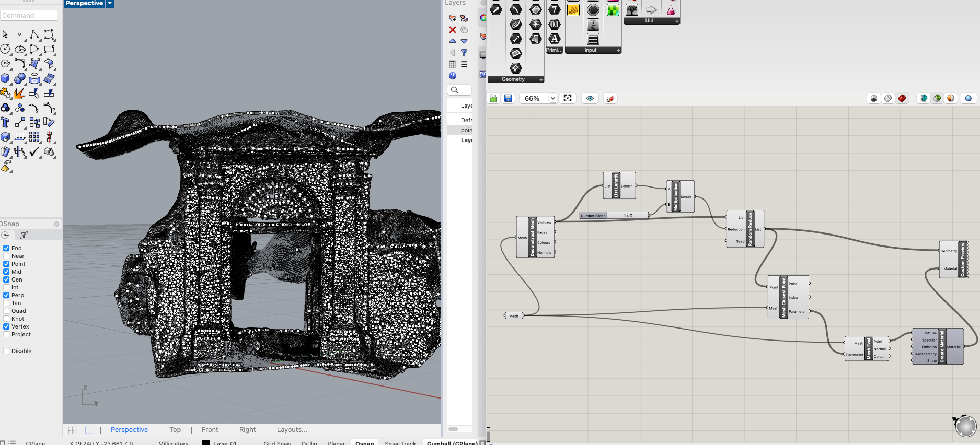Save the Grasshopper document with floppy icon
980x445 pixels.
point(508,98)
